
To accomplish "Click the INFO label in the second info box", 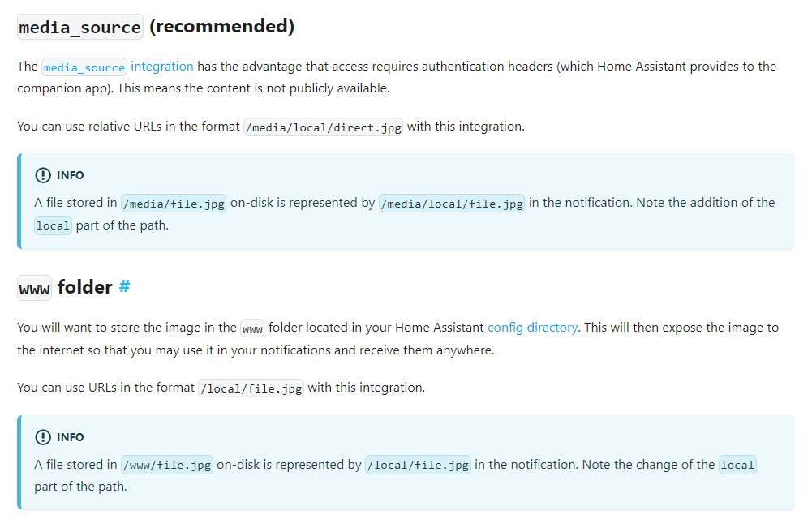I will [x=71, y=437].
